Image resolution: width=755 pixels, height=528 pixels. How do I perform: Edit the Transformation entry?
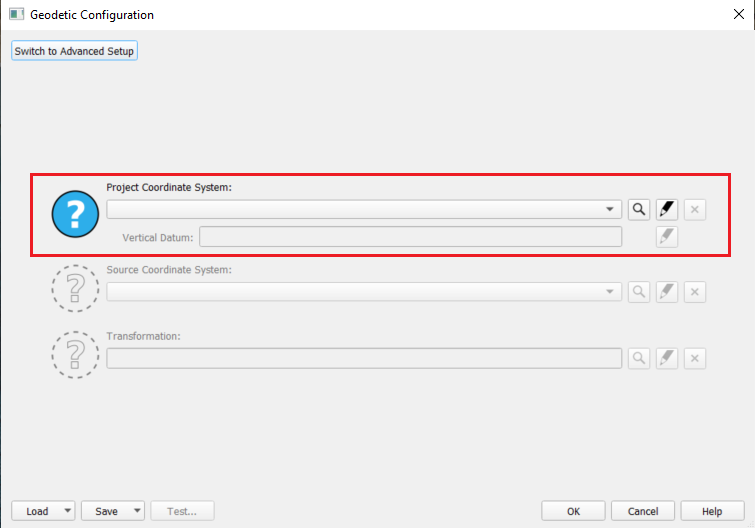tap(667, 358)
